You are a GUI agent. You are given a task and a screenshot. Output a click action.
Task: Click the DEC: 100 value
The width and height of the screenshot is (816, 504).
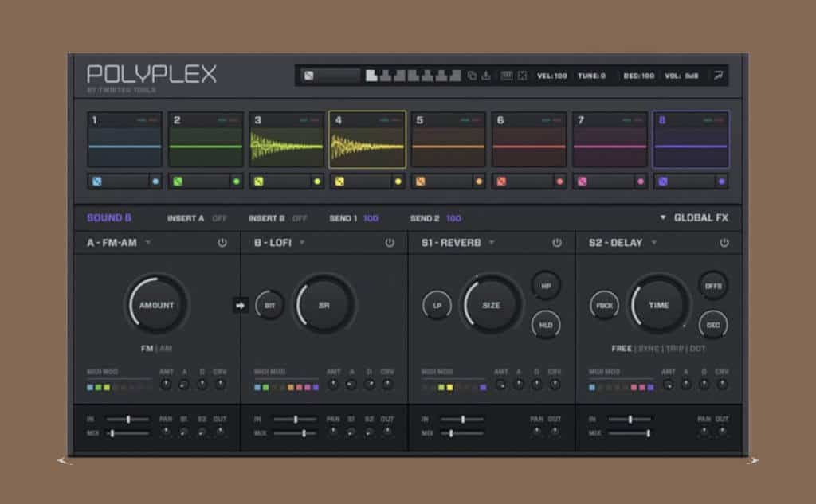(639, 76)
